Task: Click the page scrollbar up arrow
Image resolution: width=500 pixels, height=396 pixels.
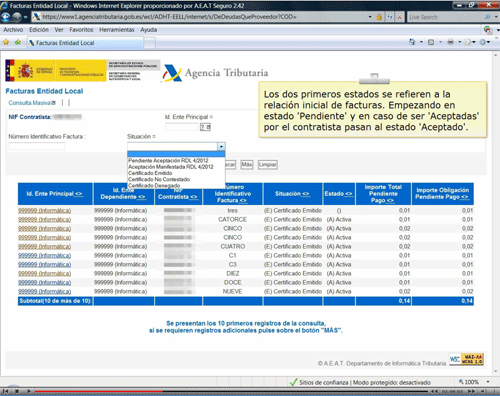Action: pyautogui.click(x=496, y=55)
